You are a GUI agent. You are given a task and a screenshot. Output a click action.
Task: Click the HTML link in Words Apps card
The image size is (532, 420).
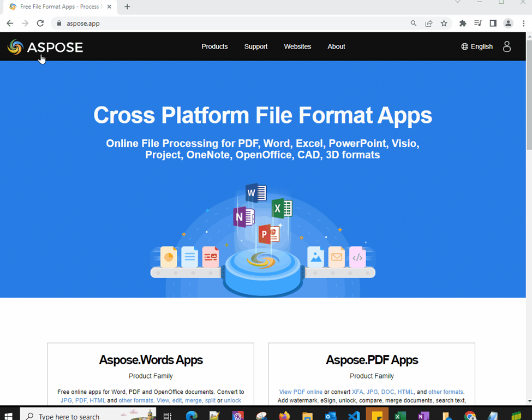tap(97, 401)
